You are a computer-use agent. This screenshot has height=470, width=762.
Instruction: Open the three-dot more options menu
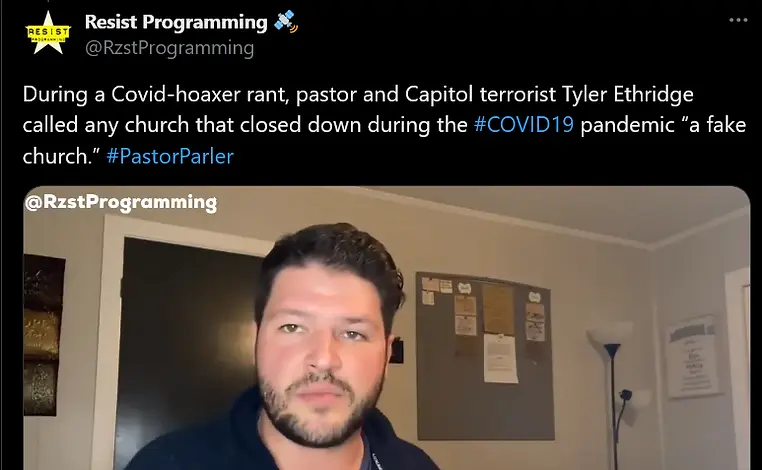[738, 20]
